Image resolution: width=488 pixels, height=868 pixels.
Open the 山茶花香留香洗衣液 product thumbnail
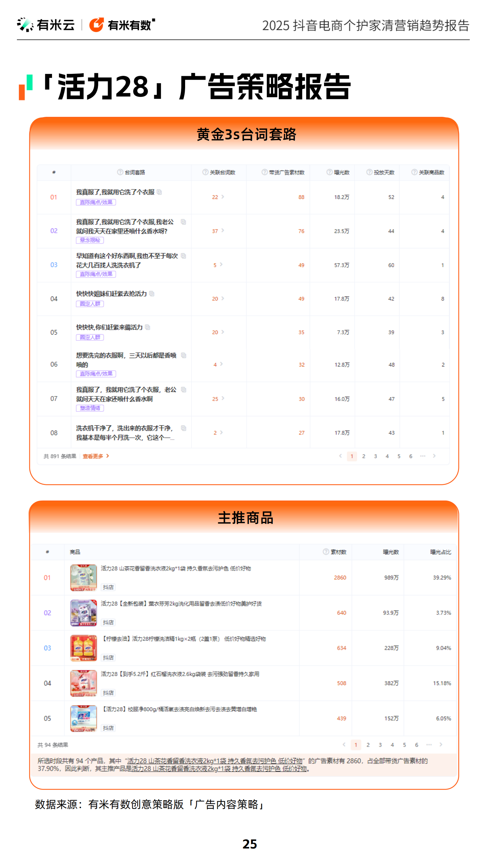coord(84,578)
